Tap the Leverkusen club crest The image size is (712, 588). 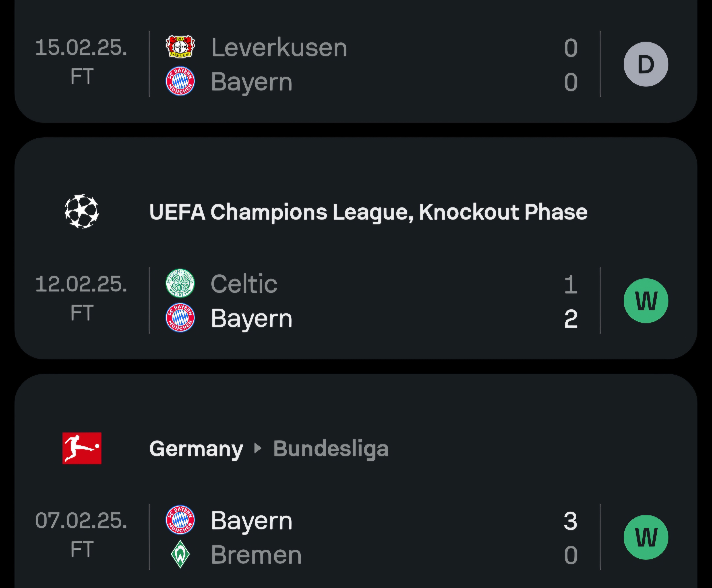pyautogui.click(x=180, y=46)
